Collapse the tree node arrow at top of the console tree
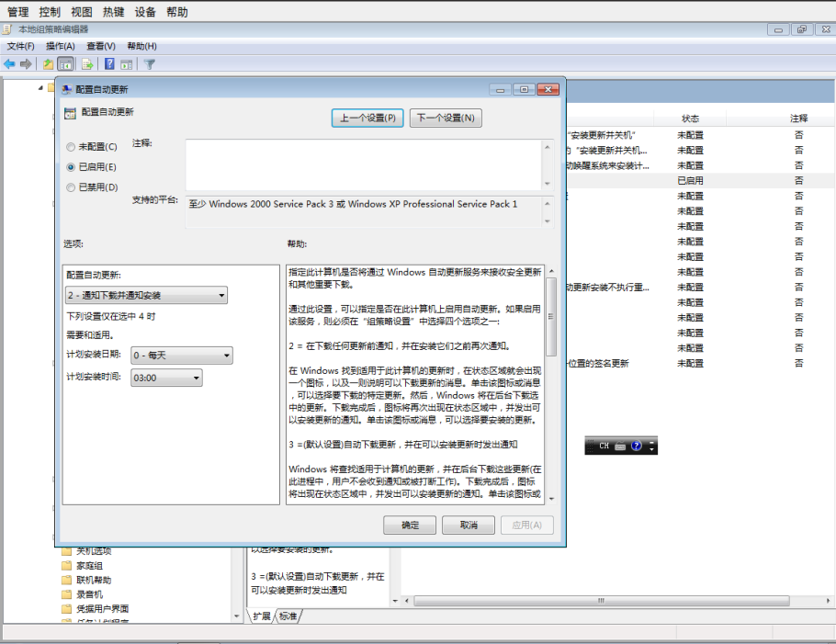 pos(40,87)
